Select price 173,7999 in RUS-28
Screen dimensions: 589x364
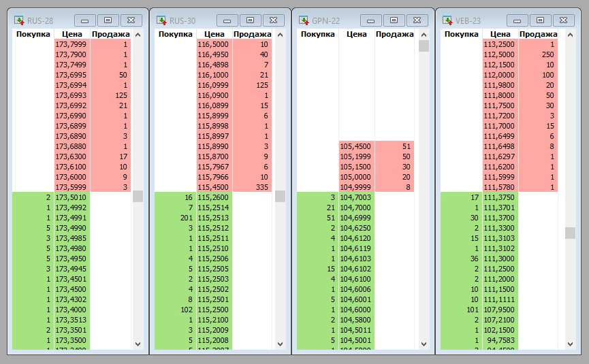[x=72, y=44]
